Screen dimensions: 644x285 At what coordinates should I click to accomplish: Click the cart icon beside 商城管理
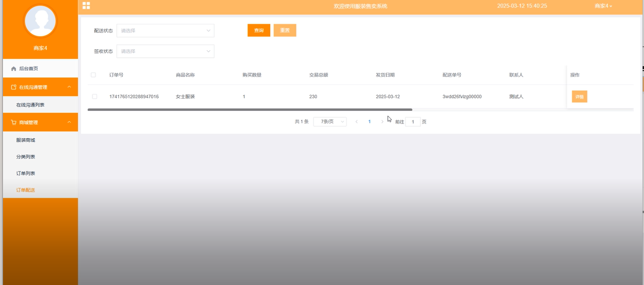[13, 122]
